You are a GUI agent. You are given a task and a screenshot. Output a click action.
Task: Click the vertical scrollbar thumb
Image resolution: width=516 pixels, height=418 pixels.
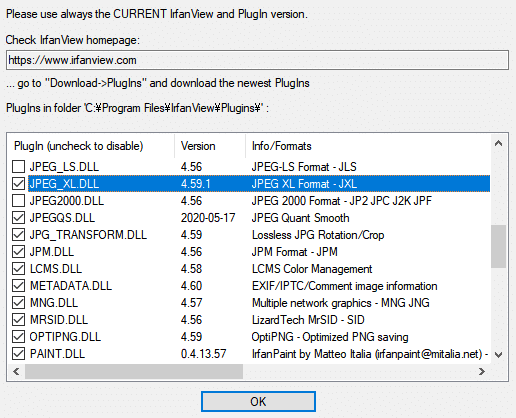(498, 247)
